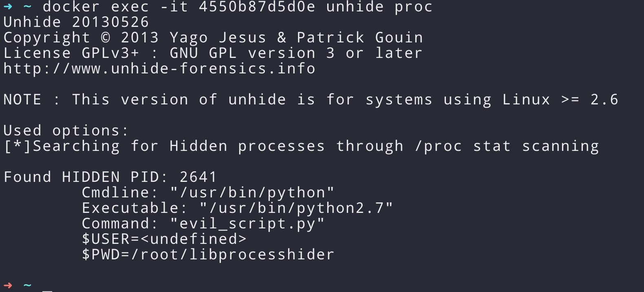Click the Cmdline "/usr/bin/python" value

coord(252,193)
